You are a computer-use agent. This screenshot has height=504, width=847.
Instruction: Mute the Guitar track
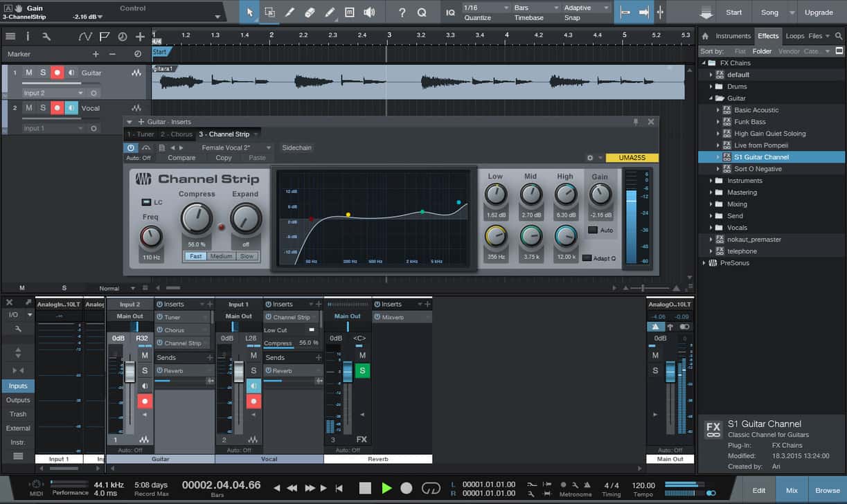[28, 72]
